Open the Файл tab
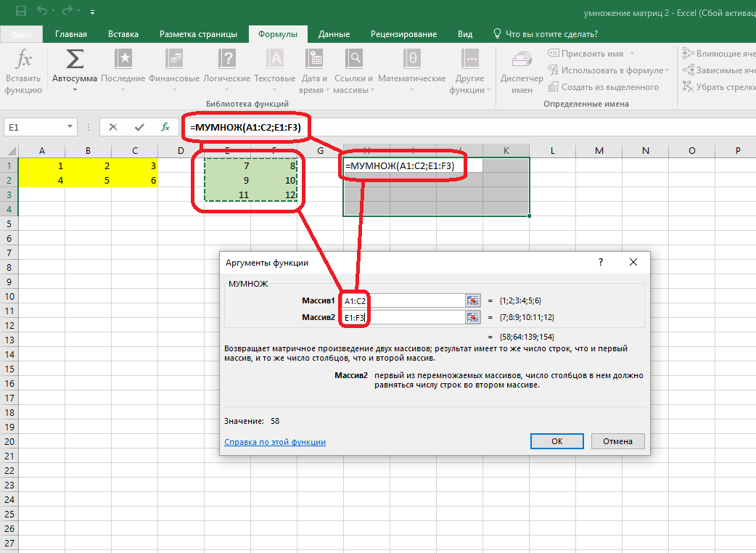The width and height of the screenshot is (756, 553). pos(21,34)
